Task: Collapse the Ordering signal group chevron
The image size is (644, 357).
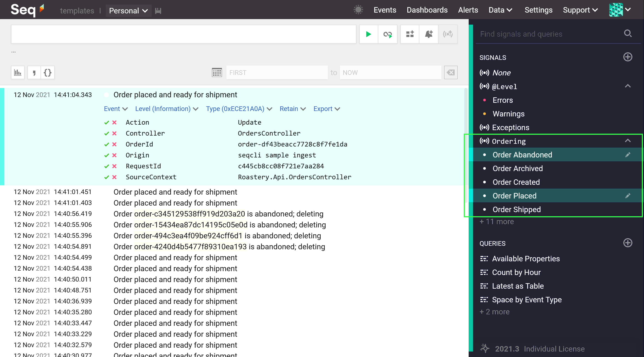Action: (x=628, y=141)
